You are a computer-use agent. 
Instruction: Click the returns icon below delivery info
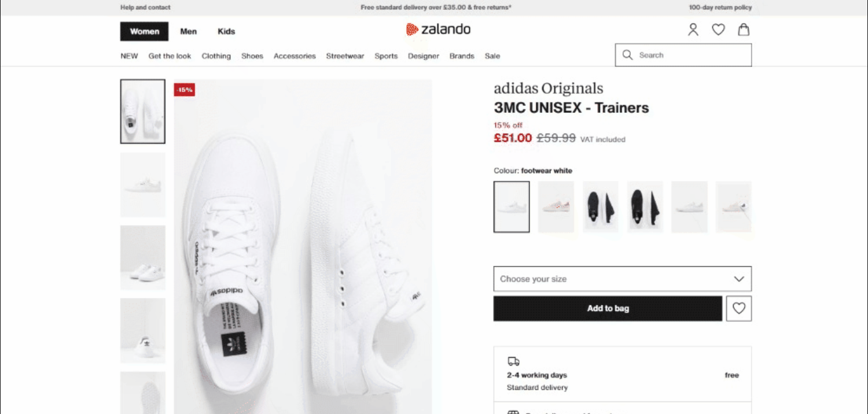click(513, 412)
